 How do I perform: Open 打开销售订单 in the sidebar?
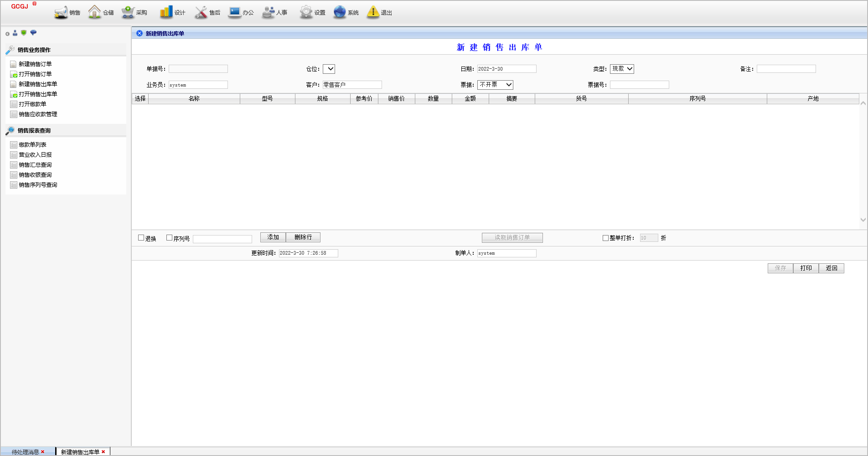coord(35,74)
